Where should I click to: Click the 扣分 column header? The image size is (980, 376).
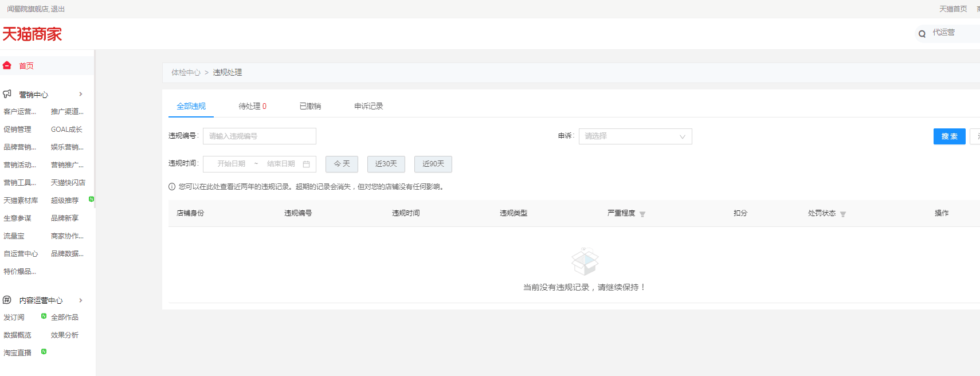(740, 213)
